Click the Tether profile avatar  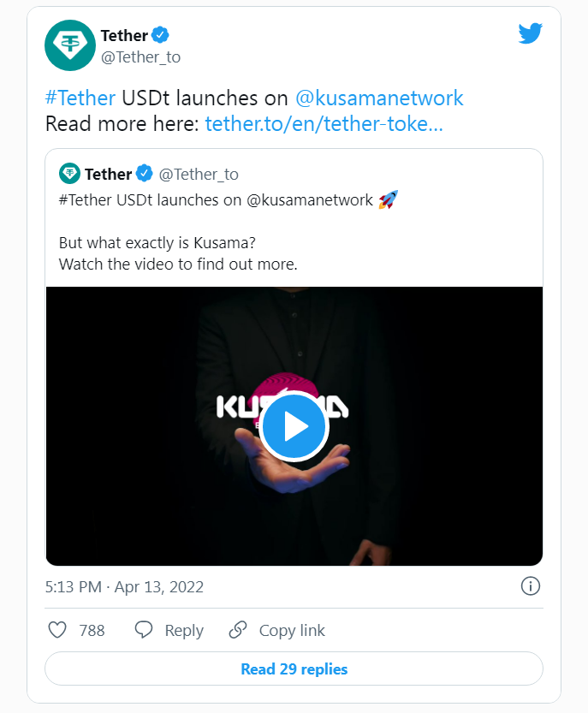tap(70, 45)
